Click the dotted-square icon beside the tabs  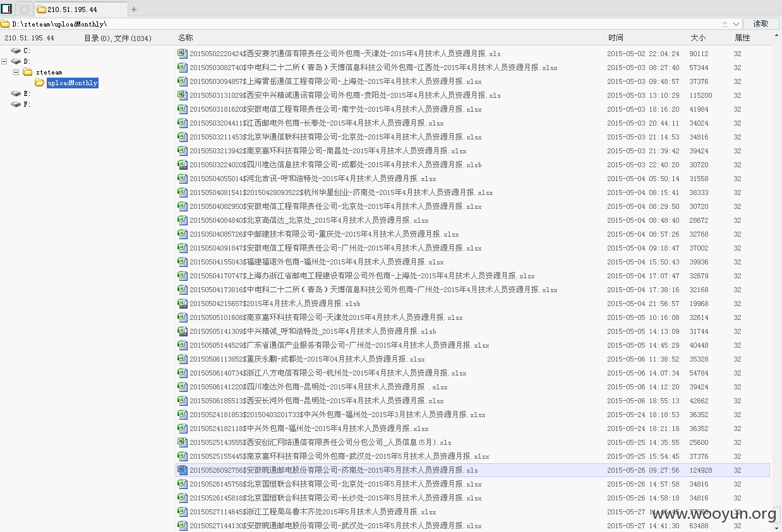tap(24, 9)
